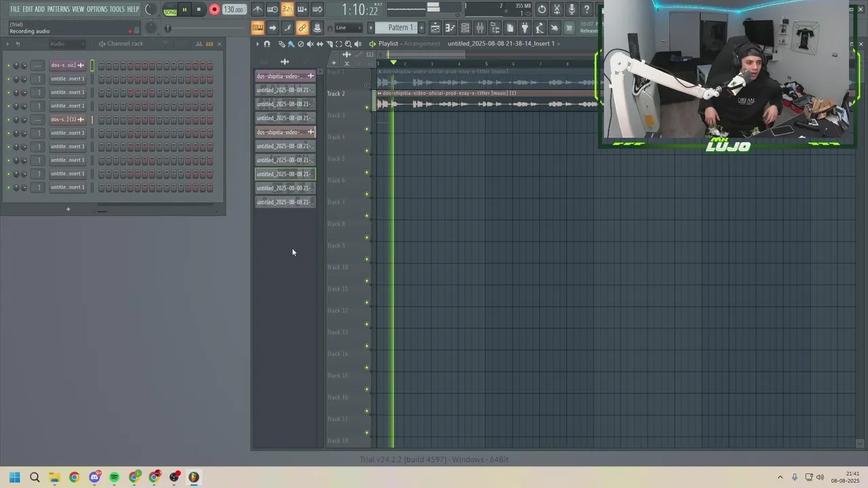Open the Pattern 1 selector dropdown
Viewport: 868px width, 488px height.
[x=396, y=28]
